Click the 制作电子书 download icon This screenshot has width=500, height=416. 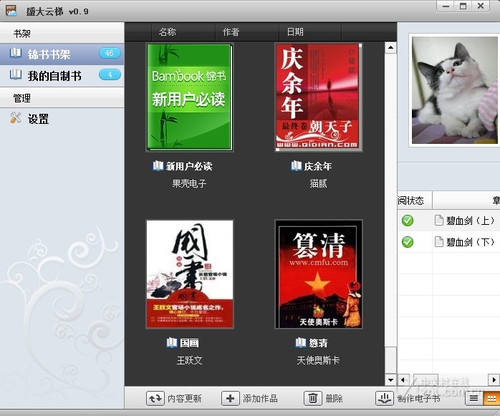(x=385, y=398)
